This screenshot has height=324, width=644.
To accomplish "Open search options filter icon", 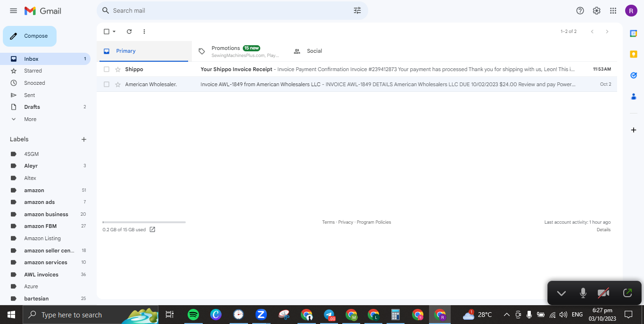I will (x=357, y=10).
